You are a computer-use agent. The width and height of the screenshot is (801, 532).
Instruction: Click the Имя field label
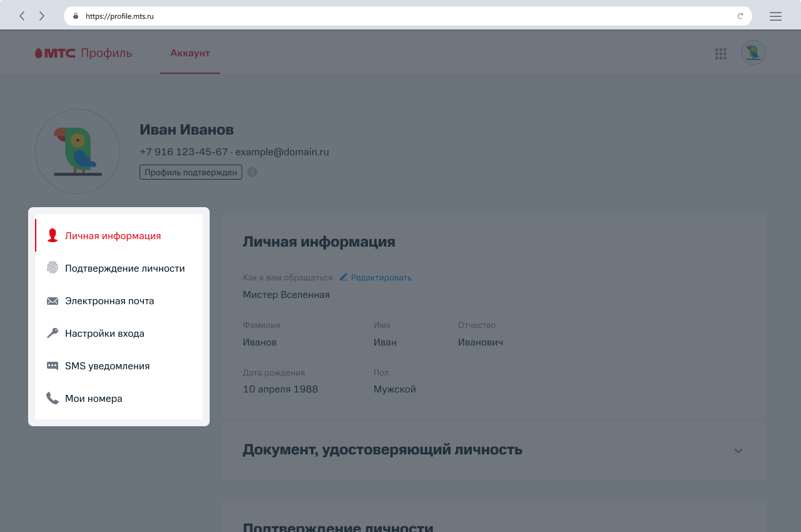[382, 325]
